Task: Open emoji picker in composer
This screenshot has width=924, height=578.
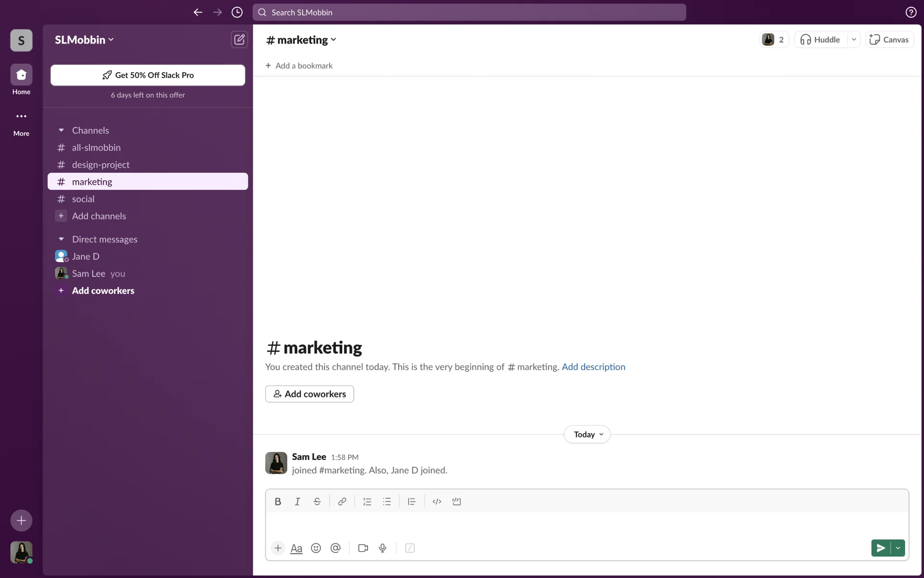Action: click(x=316, y=548)
